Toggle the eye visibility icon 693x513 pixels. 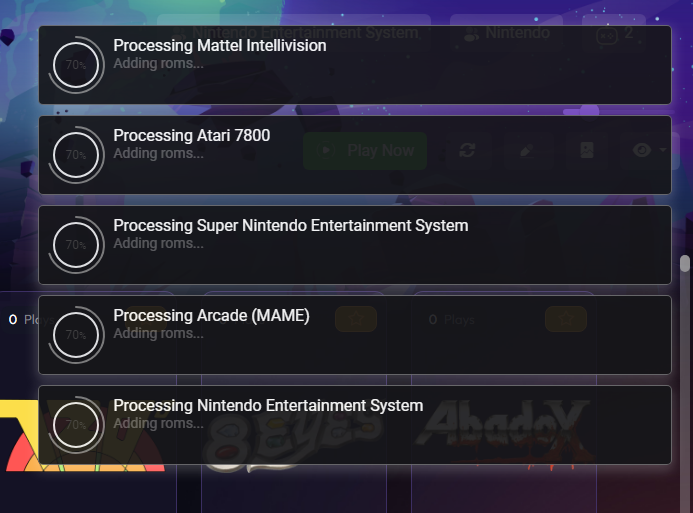641,151
